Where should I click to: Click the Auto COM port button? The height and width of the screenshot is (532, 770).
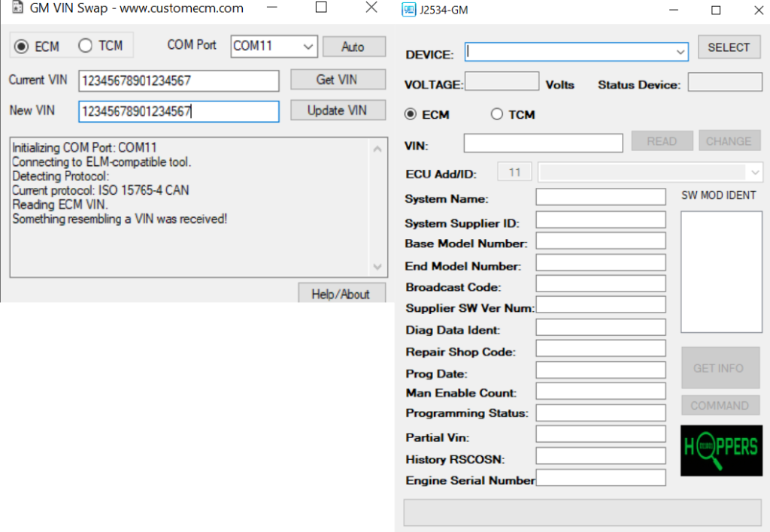pos(354,47)
